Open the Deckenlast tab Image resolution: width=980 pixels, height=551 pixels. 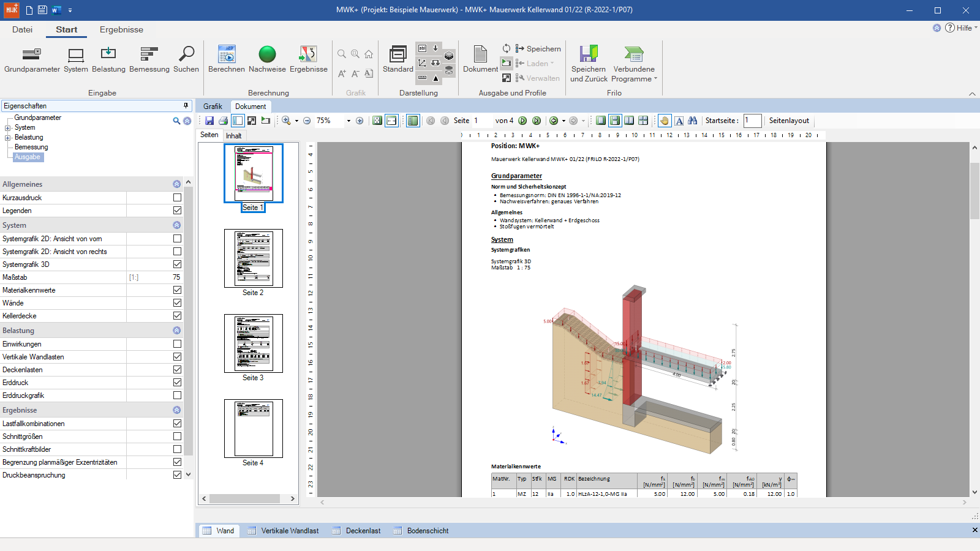pos(356,531)
